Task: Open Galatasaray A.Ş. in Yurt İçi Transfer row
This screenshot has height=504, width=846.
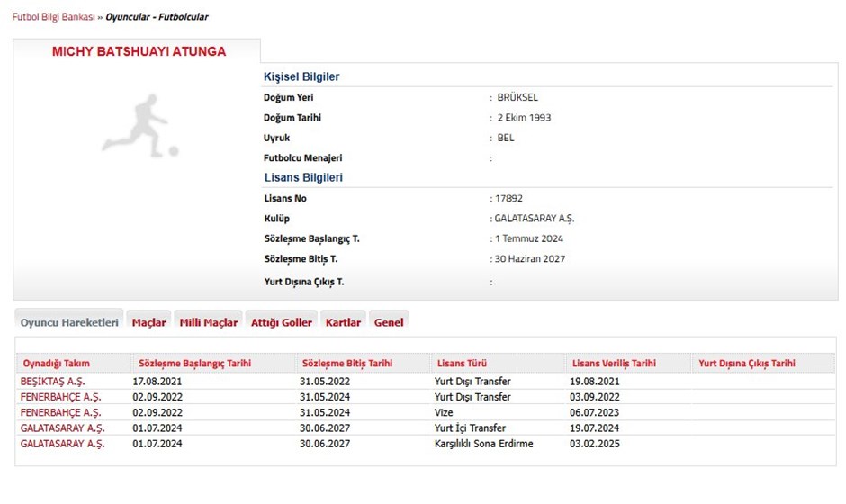Action: pos(62,427)
